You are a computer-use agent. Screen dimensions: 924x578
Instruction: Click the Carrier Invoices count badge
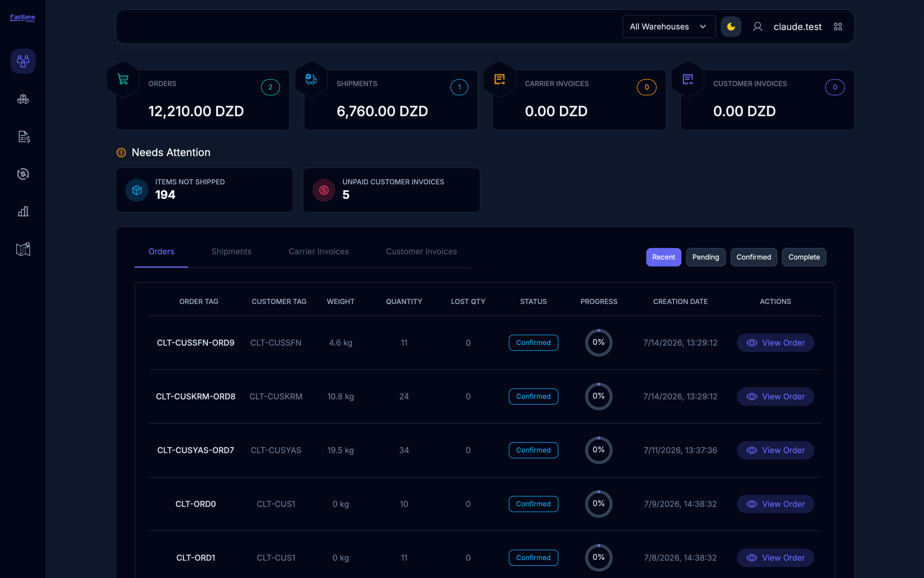[647, 87]
